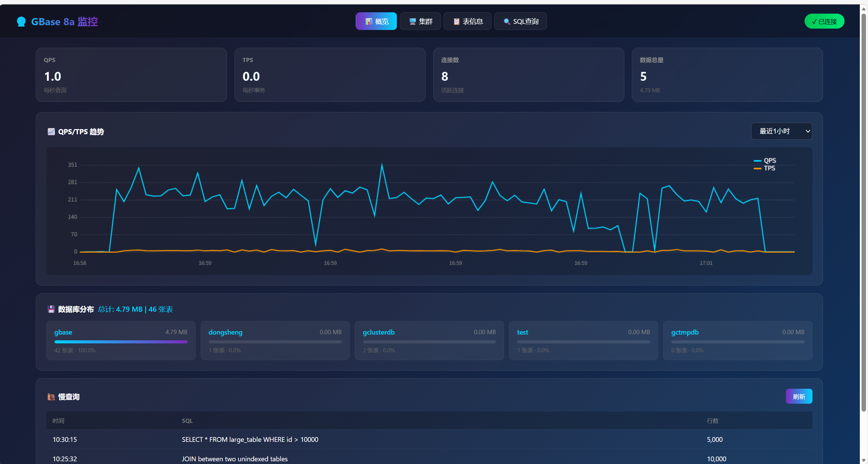Toggle the TPS legend entry

click(764, 168)
